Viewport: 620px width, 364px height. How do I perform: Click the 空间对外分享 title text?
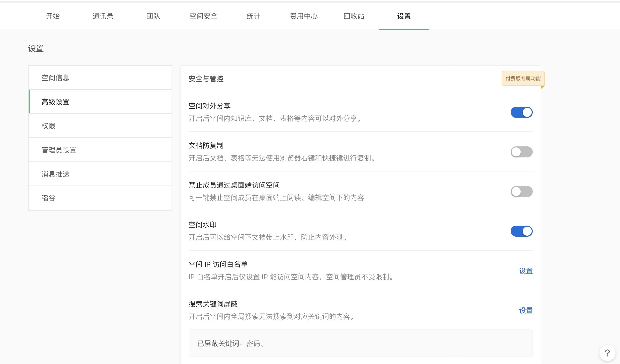tap(209, 106)
